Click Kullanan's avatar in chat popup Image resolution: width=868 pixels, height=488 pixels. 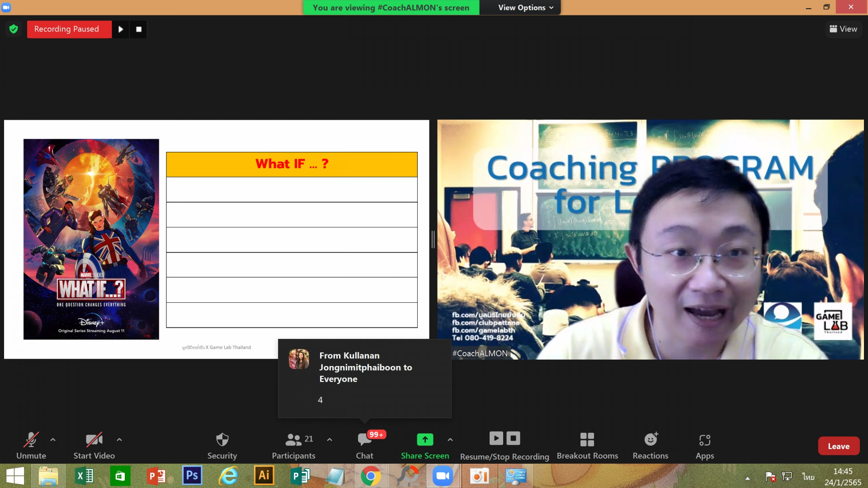(x=299, y=359)
